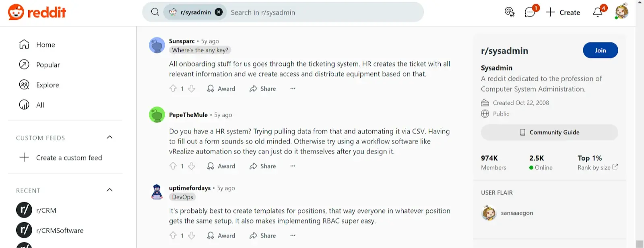The image size is (644, 248).
Task: Collapse the Recent section
Action: (x=109, y=190)
